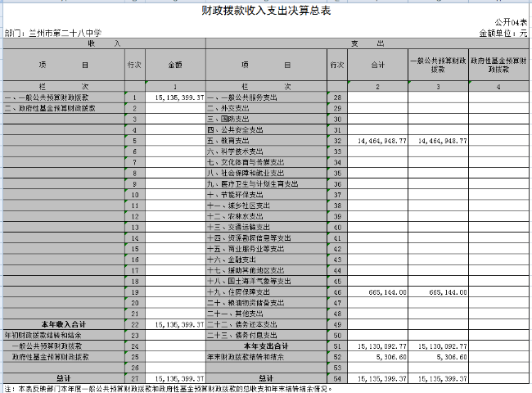Screen dimensions: 532x393
Task: Click 住房保障支出 合计 value 665,144.00
Action: click(377, 291)
